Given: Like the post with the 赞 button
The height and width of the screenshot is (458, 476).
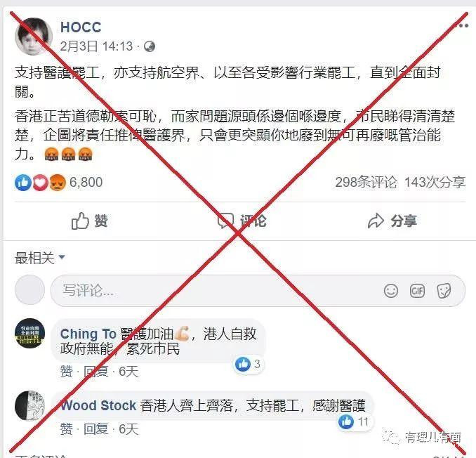Looking at the screenshot, I should click(x=90, y=221).
